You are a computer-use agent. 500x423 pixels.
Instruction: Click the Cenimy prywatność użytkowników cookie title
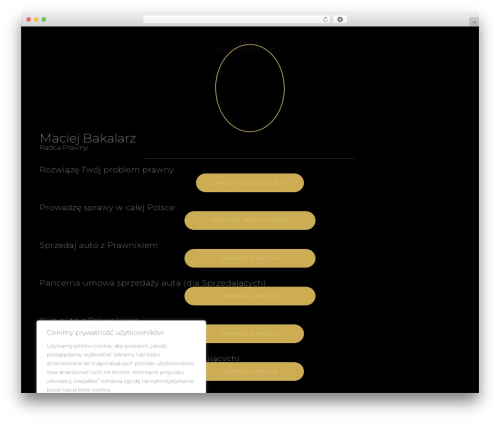[105, 332]
